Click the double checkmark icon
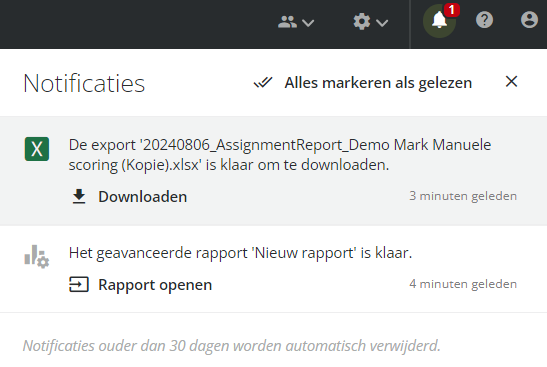This screenshot has height=367, width=547. (x=263, y=83)
